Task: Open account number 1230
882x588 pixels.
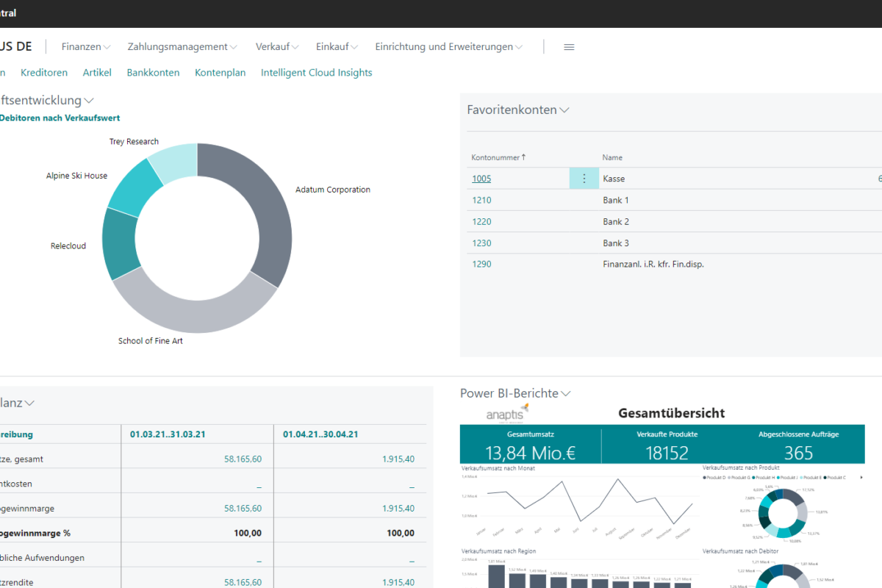Action: tap(481, 243)
